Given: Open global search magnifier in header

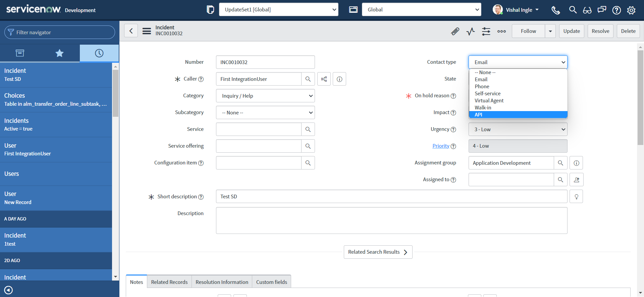Looking at the screenshot, I should pos(573,10).
